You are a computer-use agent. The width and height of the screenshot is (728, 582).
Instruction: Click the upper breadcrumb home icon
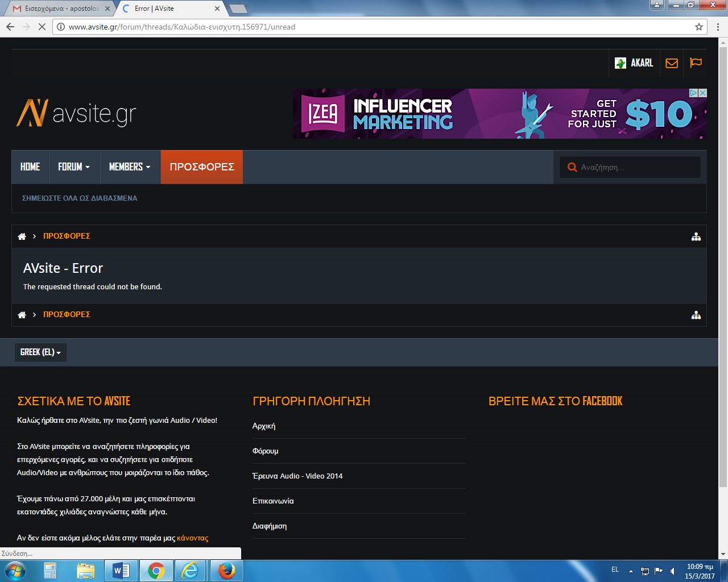click(x=22, y=236)
